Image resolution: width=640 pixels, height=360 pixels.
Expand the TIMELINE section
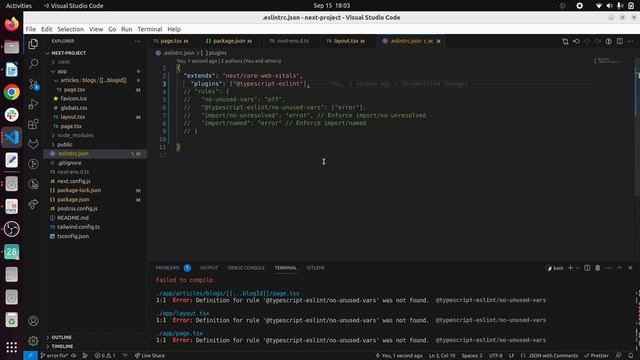coord(62,347)
